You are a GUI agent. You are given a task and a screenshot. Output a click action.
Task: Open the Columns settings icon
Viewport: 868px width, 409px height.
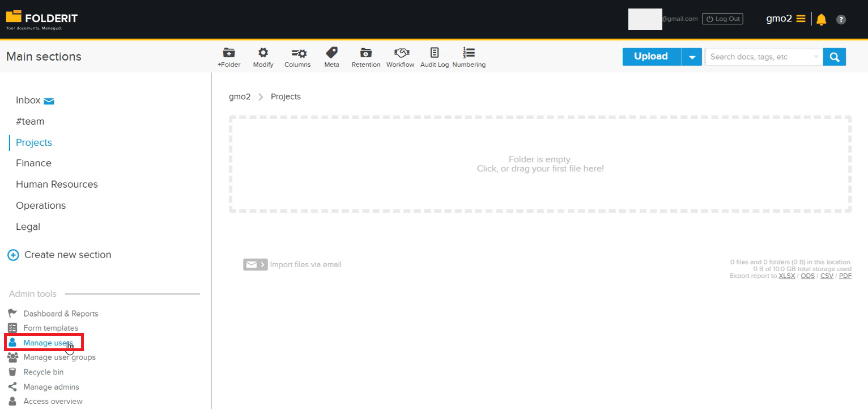click(x=297, y=57)
